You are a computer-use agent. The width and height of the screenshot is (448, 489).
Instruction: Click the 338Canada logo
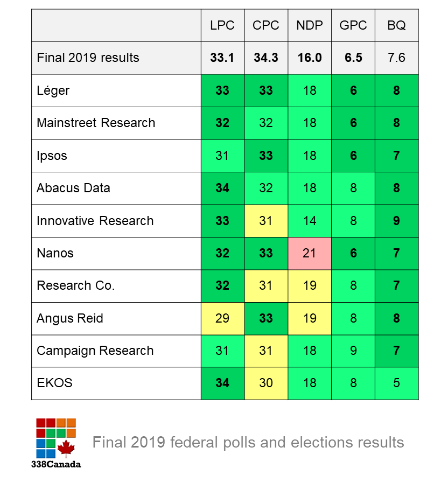56,442
